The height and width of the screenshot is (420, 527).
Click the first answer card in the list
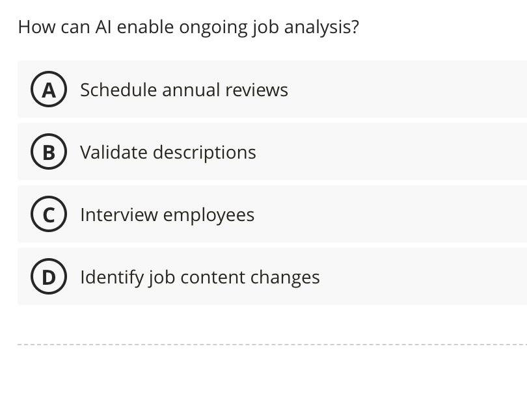click(260, 90)
